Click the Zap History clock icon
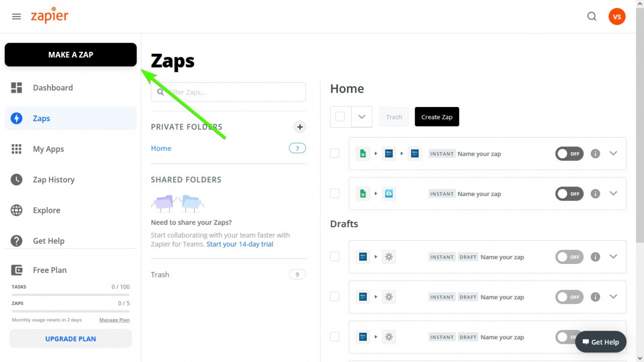644x362 pixels. click(17, 179)
